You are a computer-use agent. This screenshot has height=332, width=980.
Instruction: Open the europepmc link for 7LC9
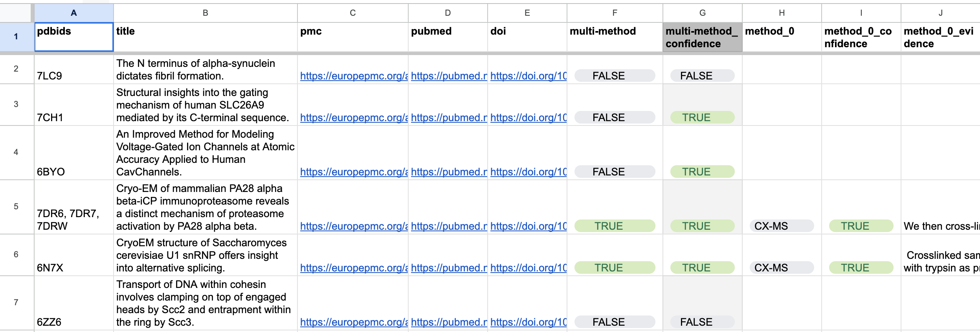[x=354, y=76]
